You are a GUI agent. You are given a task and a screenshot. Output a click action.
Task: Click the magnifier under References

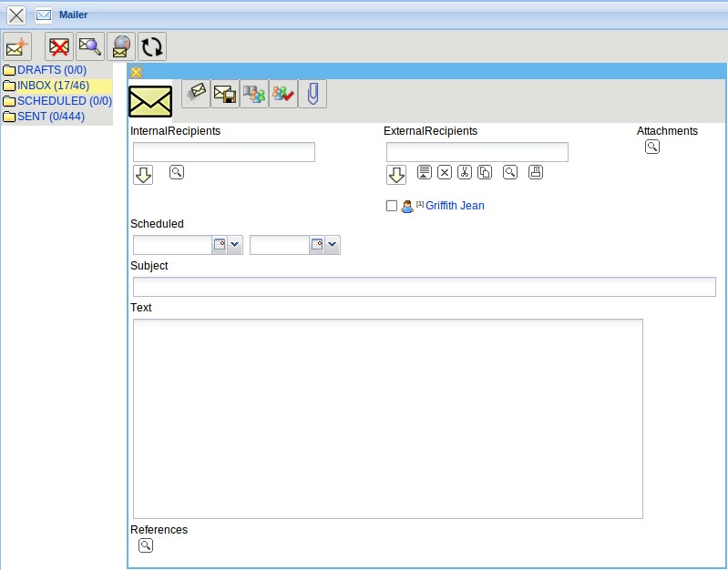click(x=146, y=545)
